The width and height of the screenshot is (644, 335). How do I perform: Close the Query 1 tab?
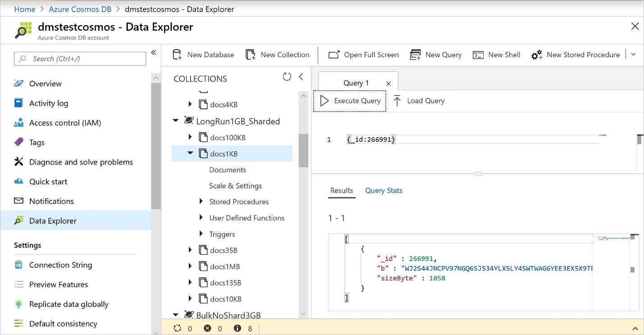[388, 83]
